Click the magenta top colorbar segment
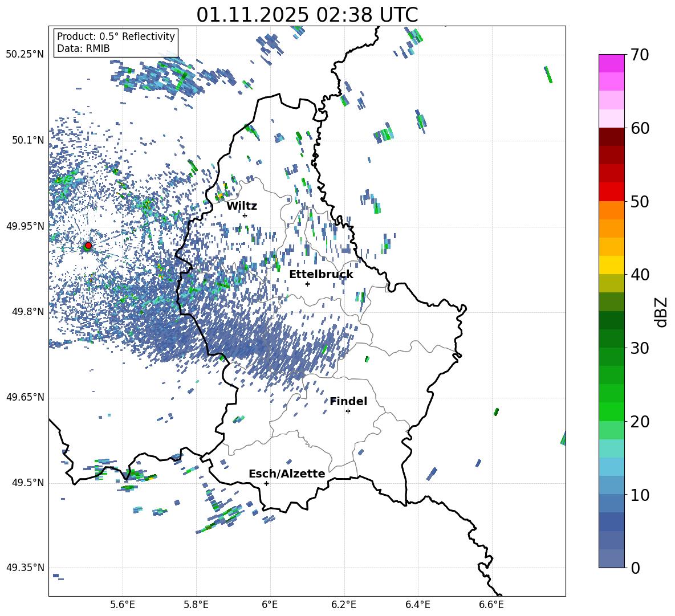Viewport: 675px width, 616px height. point(611,63)
